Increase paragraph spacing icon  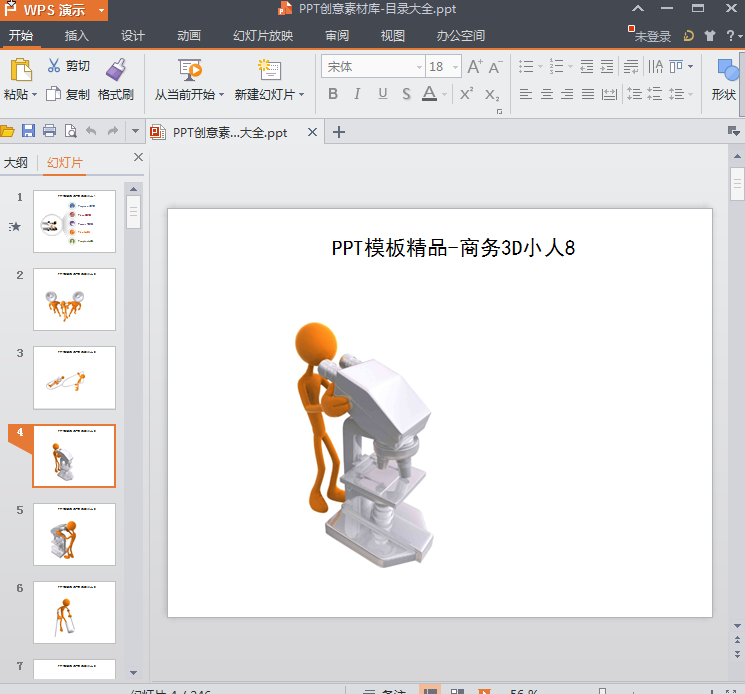point(634,94)
